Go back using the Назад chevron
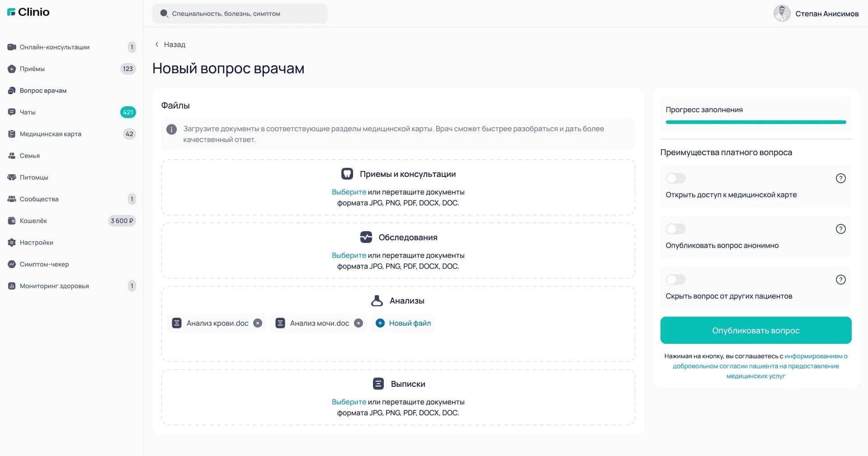 pyautogui.click(x=157, y=44)
